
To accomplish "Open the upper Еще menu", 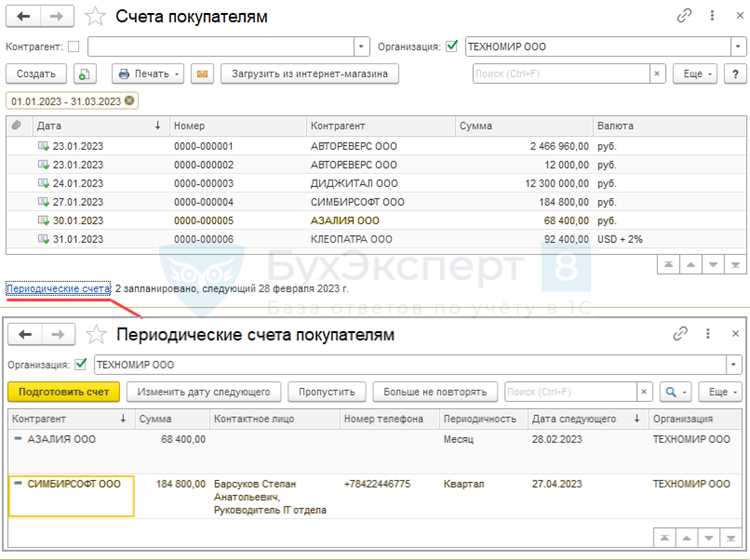I will point(695,74).
